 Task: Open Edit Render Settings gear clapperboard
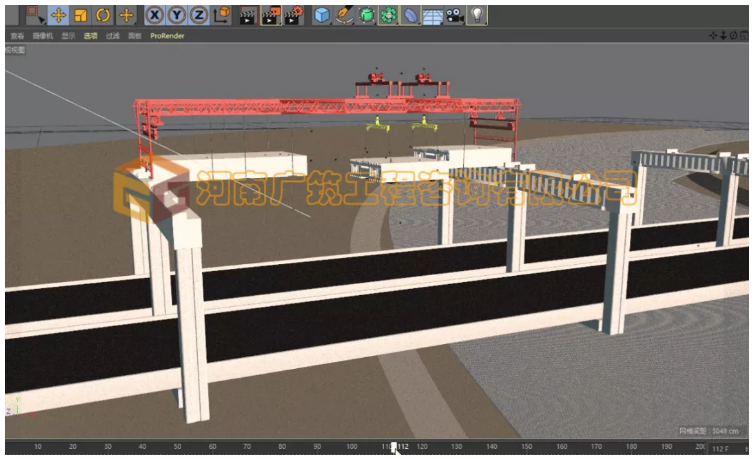[x=294, y=15]
